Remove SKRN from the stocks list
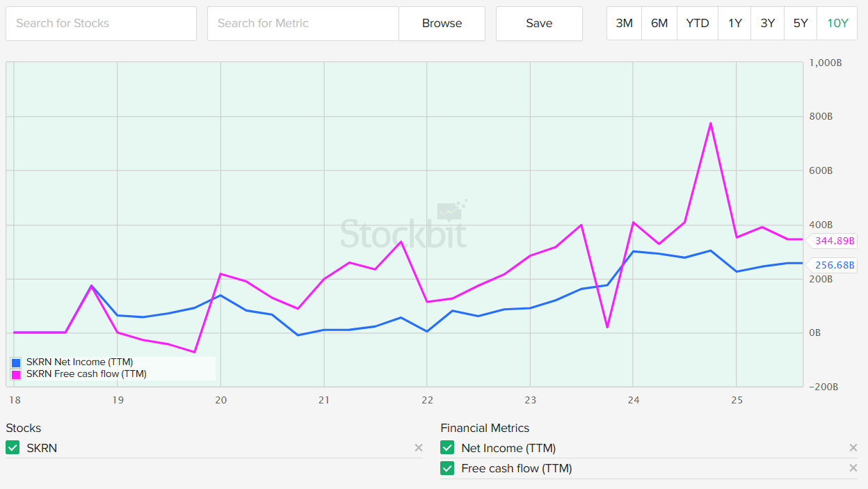Screen dimensions: 868x489 (x=419, y=448)
